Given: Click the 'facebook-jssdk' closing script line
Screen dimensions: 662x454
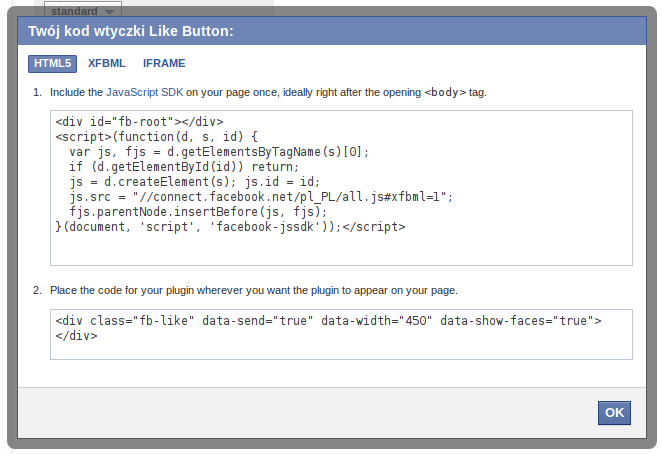Looking at the screenshot, I should coord(230,227).
